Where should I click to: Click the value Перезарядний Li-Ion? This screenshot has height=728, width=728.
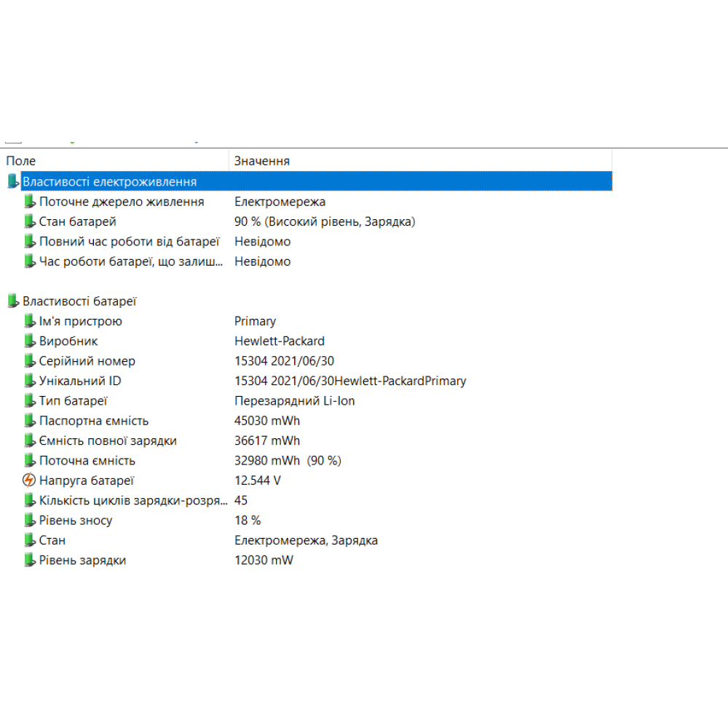pos(294,400)
